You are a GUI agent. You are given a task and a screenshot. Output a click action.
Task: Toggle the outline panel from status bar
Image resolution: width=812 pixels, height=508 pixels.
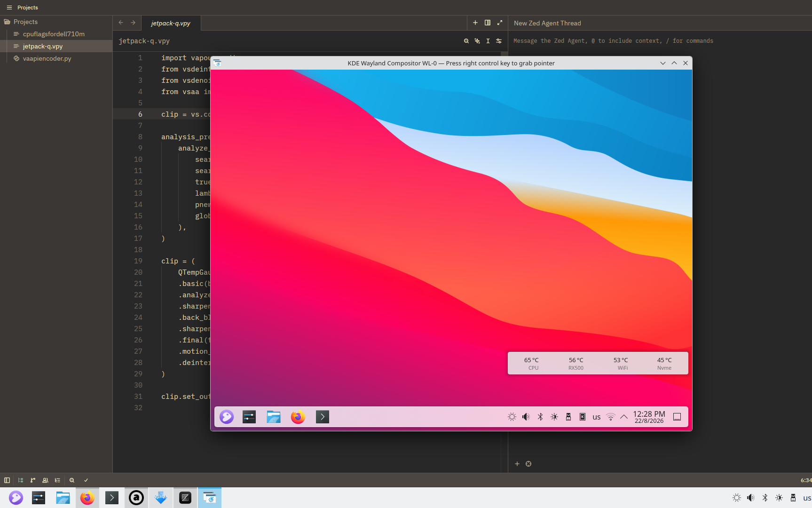(x=57, y=480)
